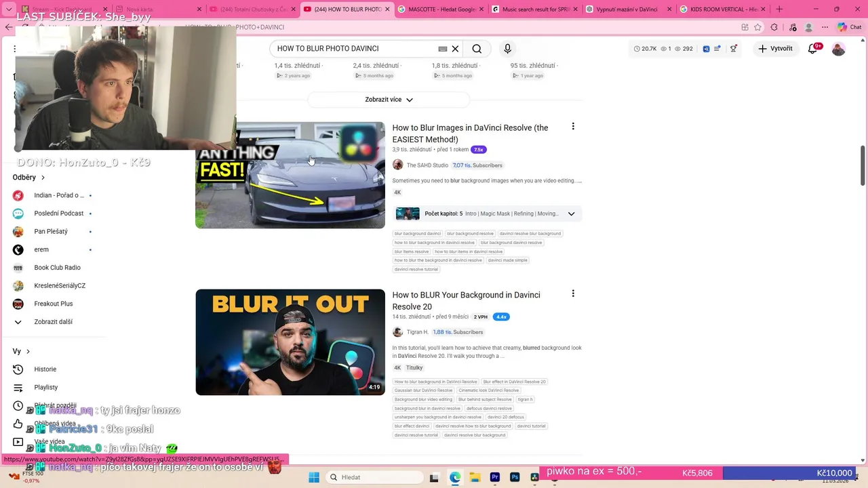Screen dimensions: 868x488
Task: Click the blue IQ extension icon
Action: pos(706,49)
